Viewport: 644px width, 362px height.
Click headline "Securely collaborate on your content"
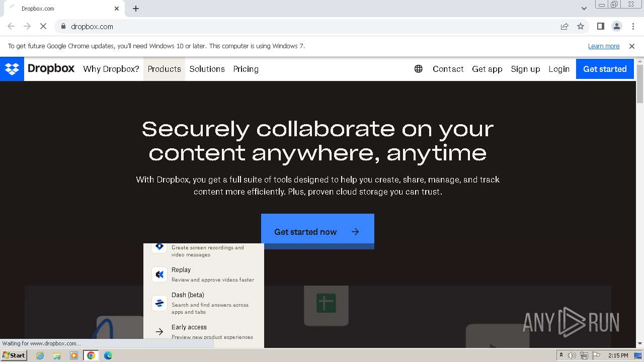[x=317, y=141]
